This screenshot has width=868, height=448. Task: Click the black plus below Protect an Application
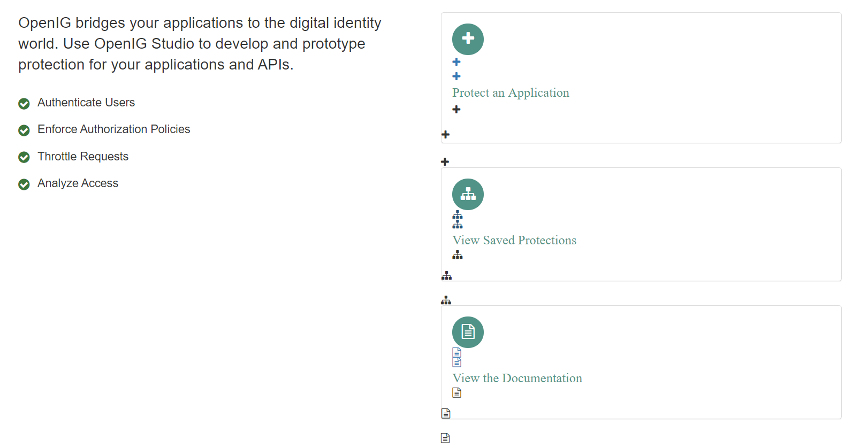456,109
